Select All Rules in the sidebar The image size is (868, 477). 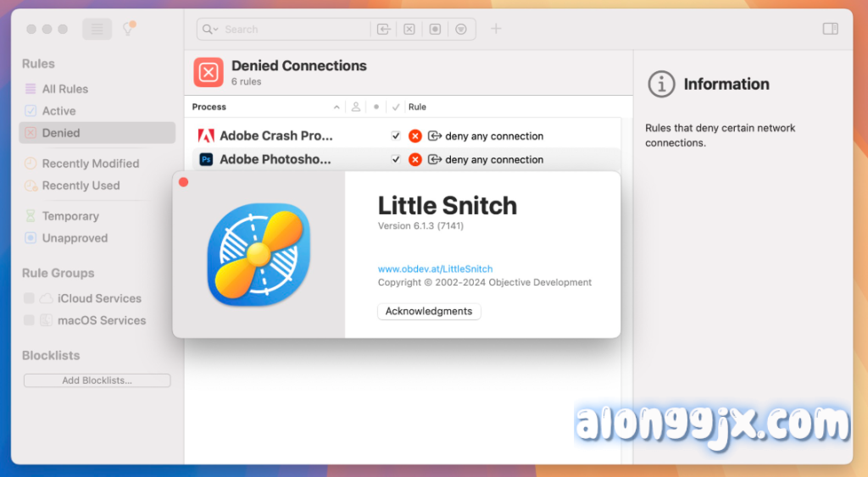64,89
